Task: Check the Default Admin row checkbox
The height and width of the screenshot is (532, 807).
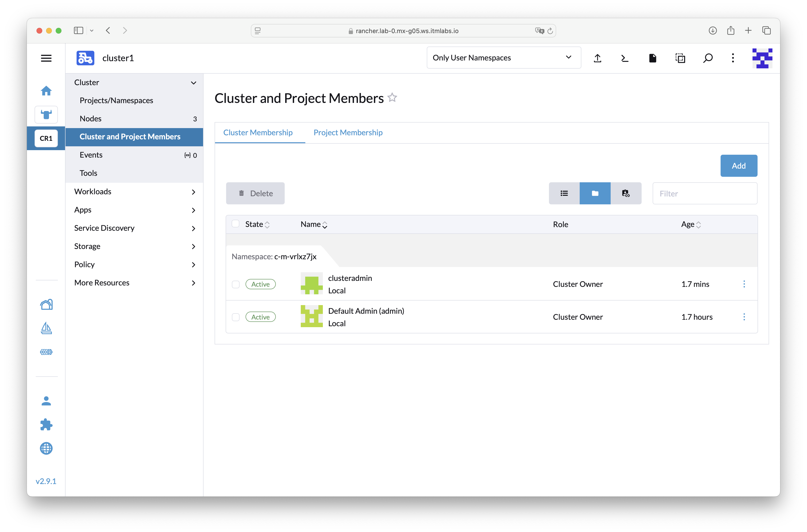Action: [x=236, y=317]
